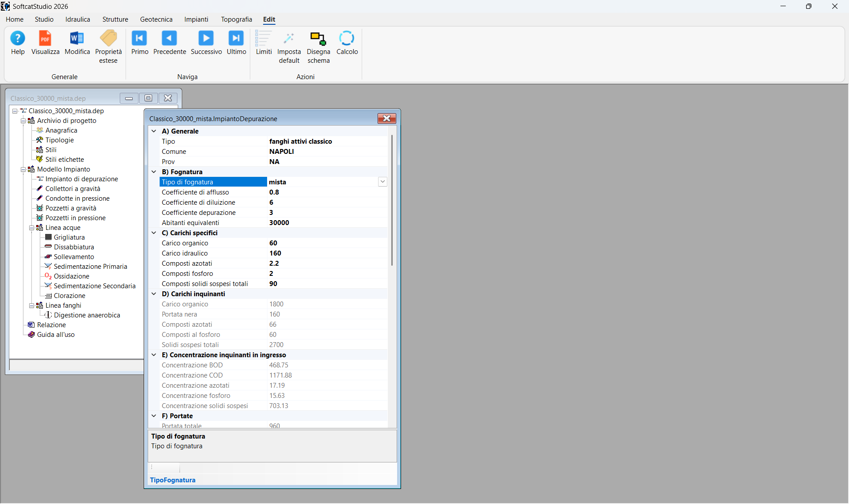Collapse root Classico_30000_mista.dep node

point(15,111)
